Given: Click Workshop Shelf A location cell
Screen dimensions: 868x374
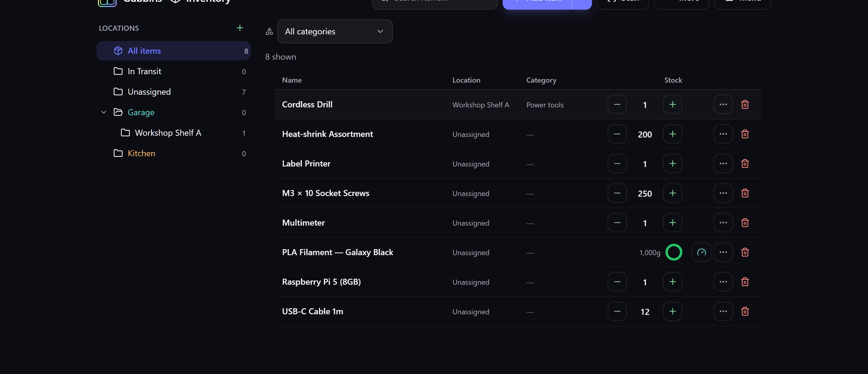Looking at the screenshot, I should coord(480,105).
